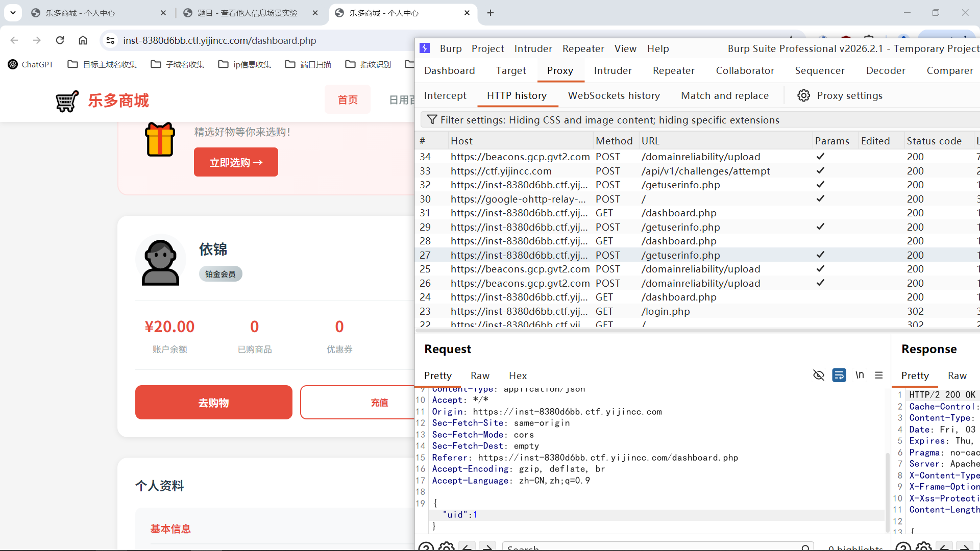980x551 pixels.
Task: Click shopping cart logo of 乐多商城
Action: click(x=67, y=101)
